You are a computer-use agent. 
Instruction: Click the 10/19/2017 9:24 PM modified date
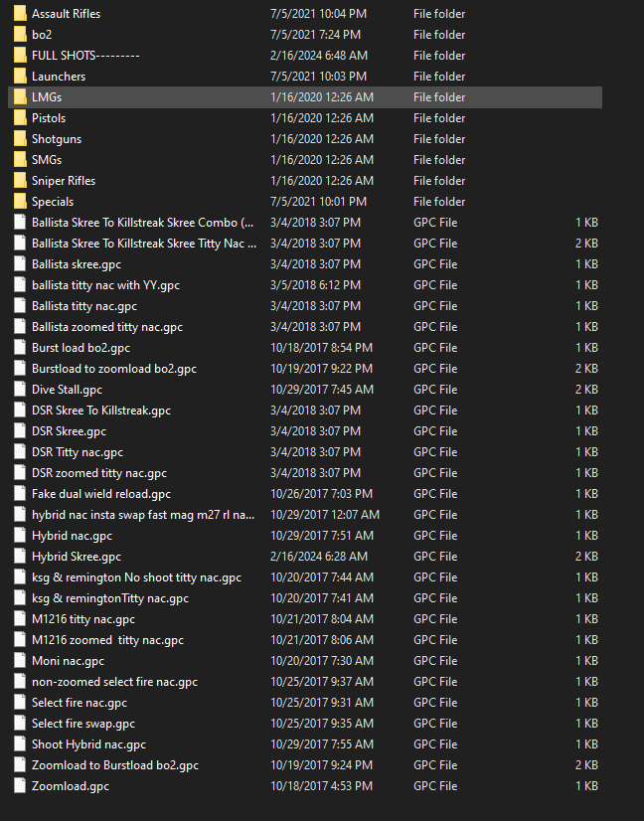[x=321, y=765]
